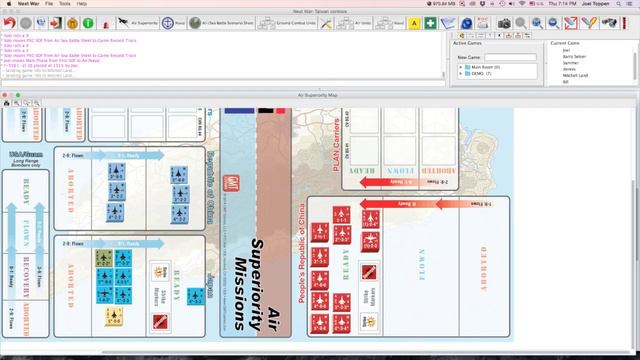
Task: Click the Apple menu icon
Action: 9,4
